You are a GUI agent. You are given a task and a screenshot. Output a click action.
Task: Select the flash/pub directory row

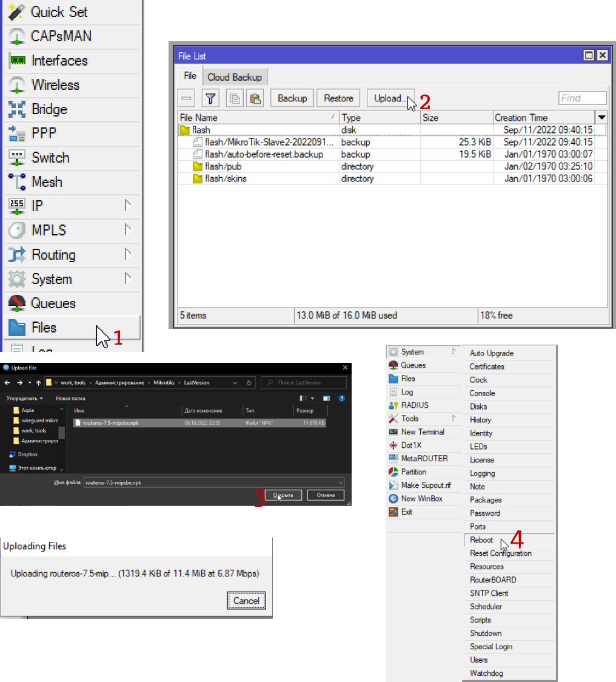[x=392, y=167]
